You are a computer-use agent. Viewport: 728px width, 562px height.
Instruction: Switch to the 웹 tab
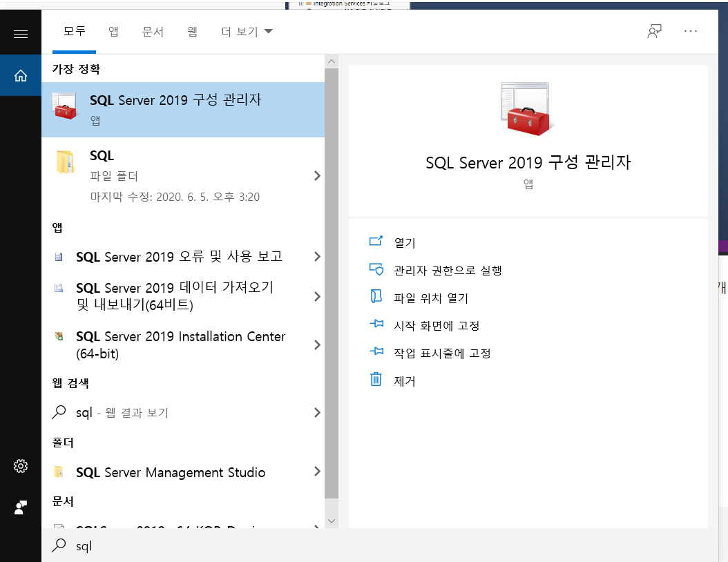[192, 31]
